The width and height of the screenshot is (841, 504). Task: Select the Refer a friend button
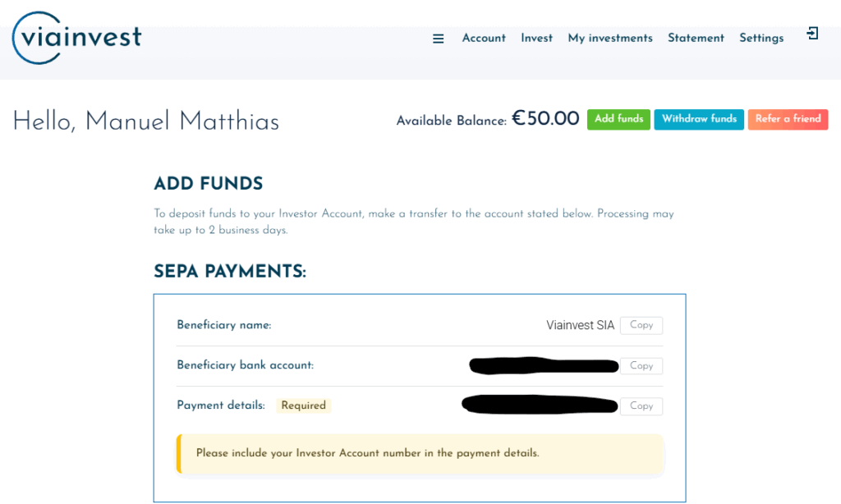click(788, 119)
